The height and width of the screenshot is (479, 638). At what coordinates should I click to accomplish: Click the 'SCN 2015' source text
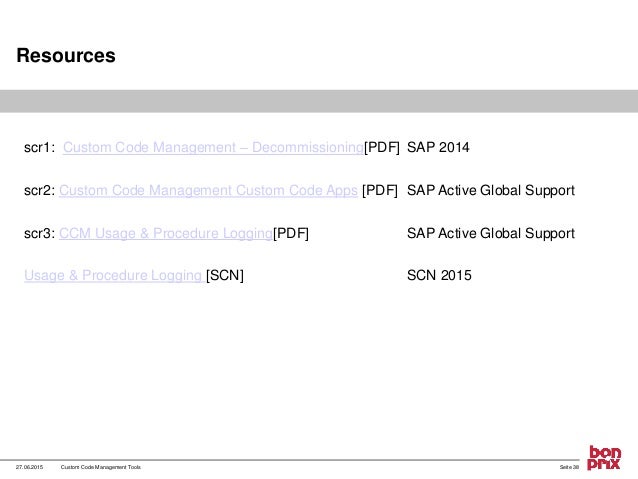click(439, 276)
